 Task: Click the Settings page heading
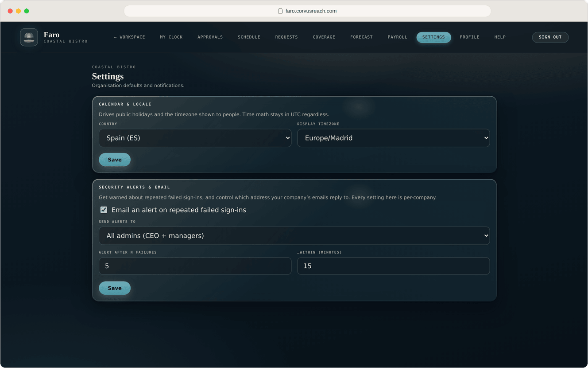tap(108, 76)
